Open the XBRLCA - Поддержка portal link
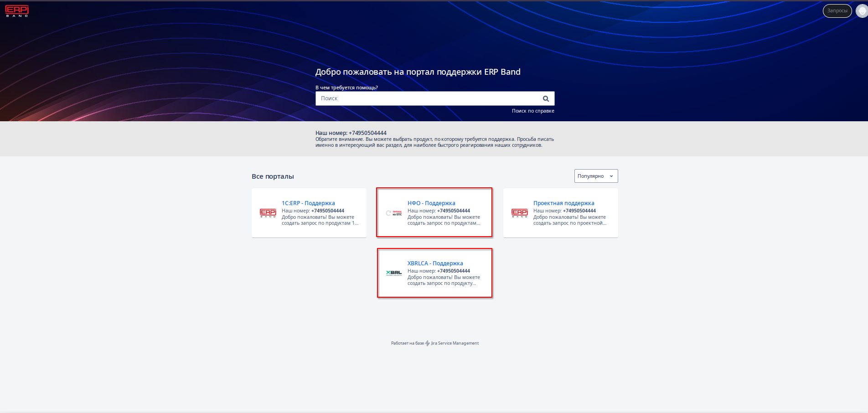The height and width of the screenshot is (413, 868). 435,263
